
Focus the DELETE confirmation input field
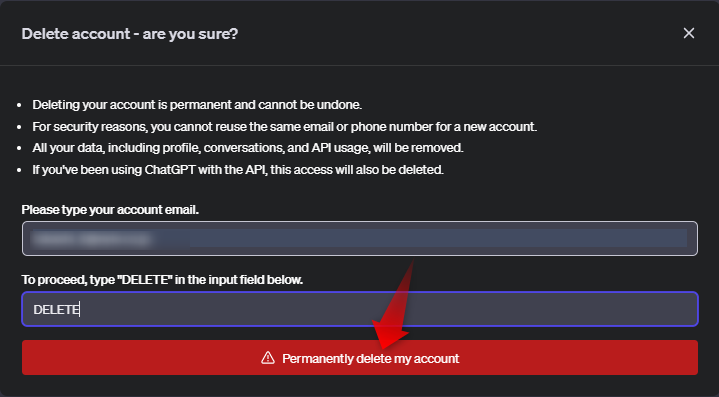pos(360,309)
